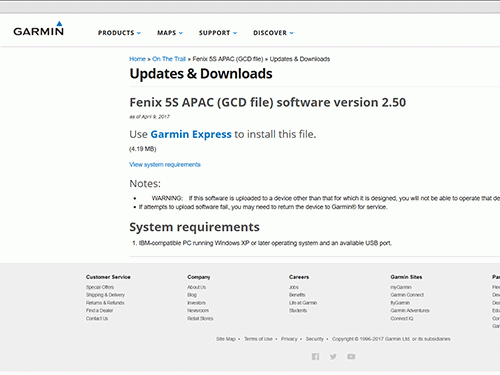Click the Careers footer heading
This screenshot has height=375, width=500.
coord(299,277)
